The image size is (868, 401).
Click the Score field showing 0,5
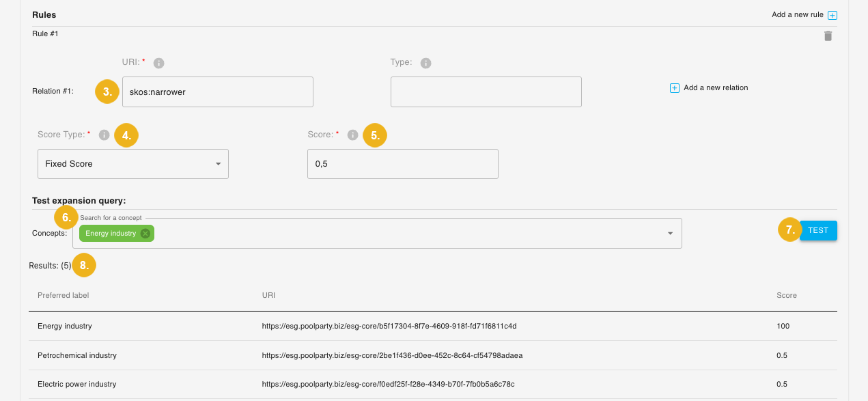pos(402,164)
